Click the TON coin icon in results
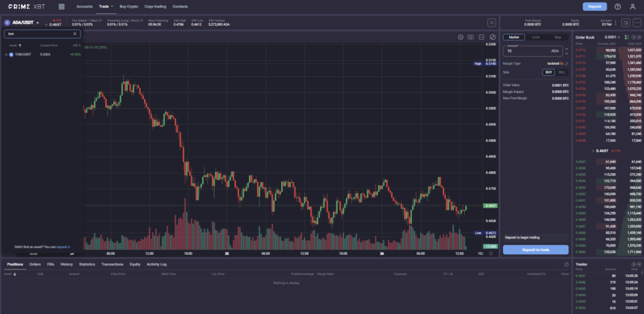This screenshot has height=314, width=644. (11, 54)
